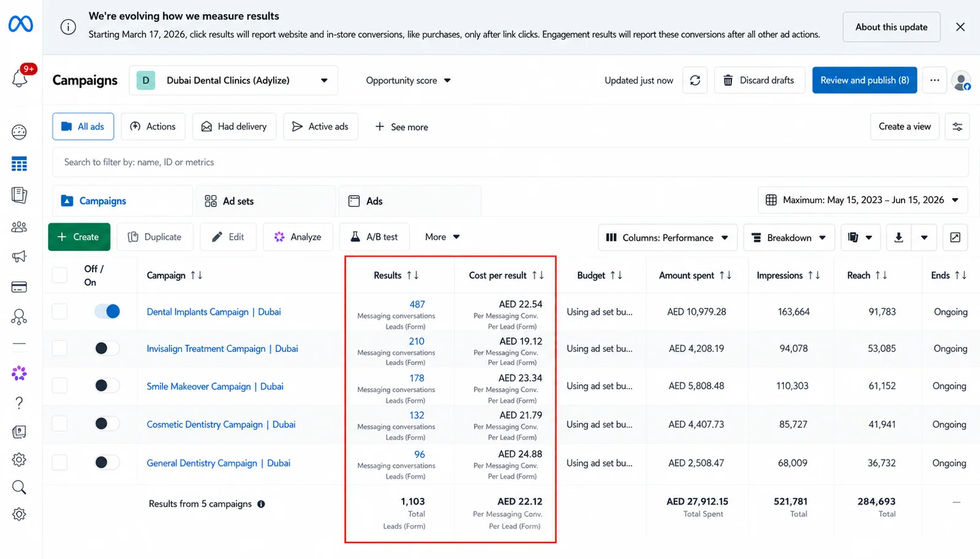Click Review and publish (8)

(864, 80)
